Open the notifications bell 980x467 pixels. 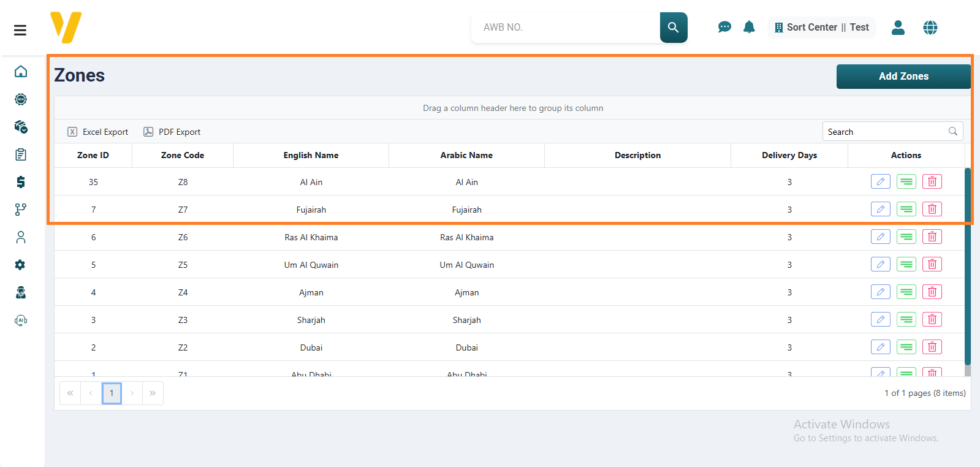point(749,28)
